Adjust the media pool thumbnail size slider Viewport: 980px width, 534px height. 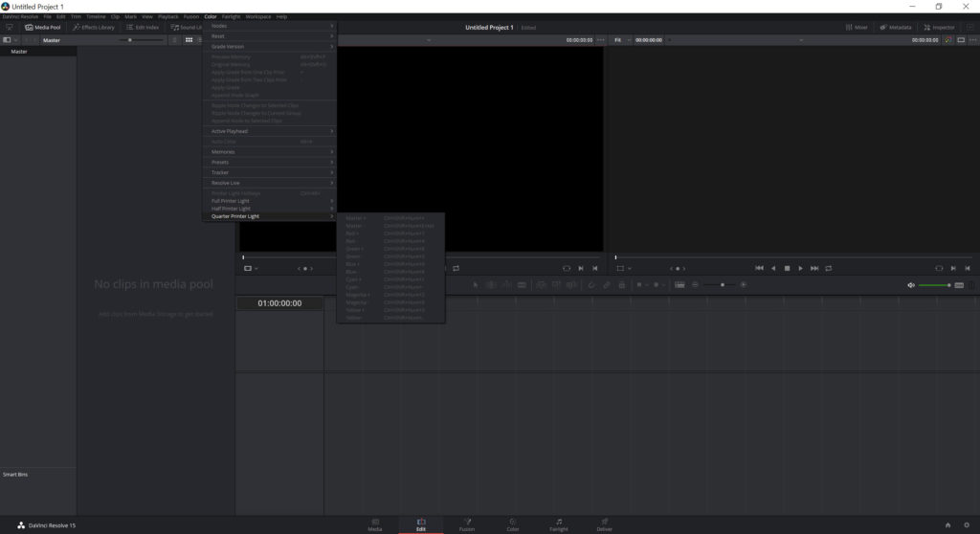tap(142, 40)
